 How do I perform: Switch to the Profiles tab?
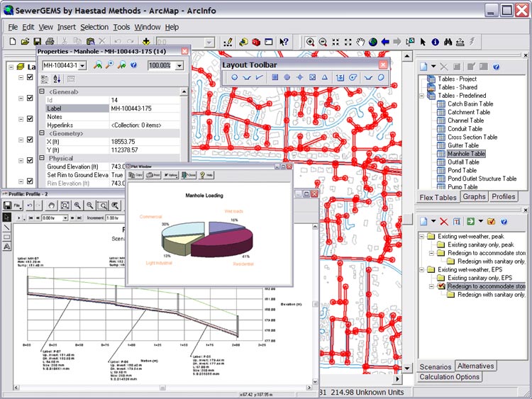504,196
